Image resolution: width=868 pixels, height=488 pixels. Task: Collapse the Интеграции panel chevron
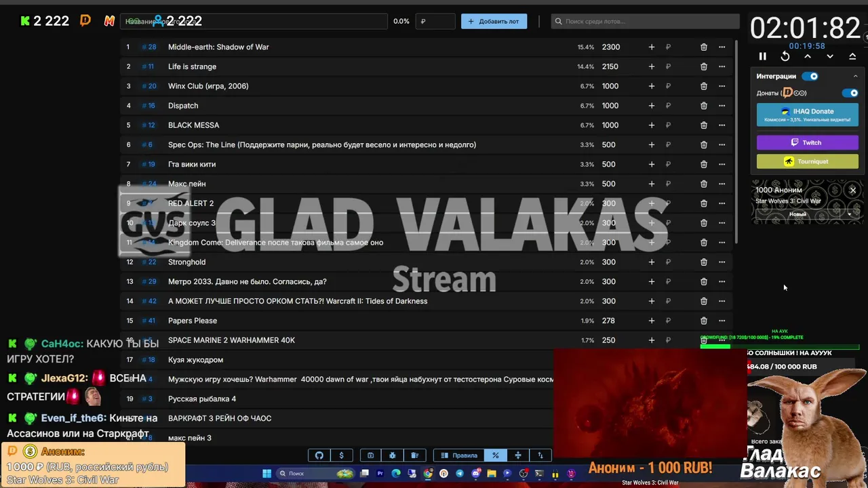point(855,77)
